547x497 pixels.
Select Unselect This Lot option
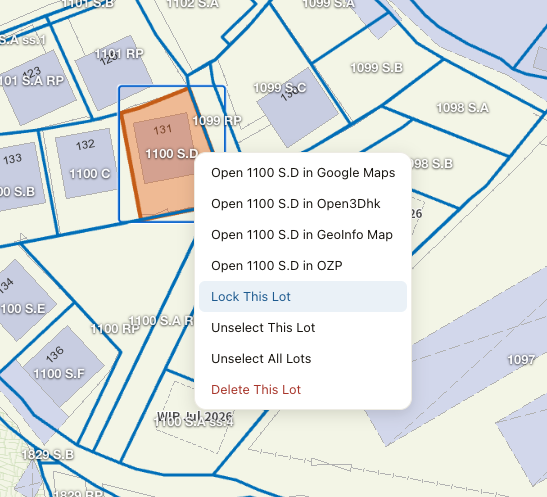coord(303,327)
